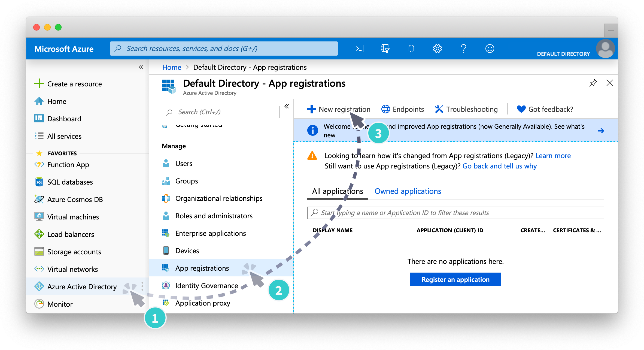Select App registrations menu item

tap(221, 268)
